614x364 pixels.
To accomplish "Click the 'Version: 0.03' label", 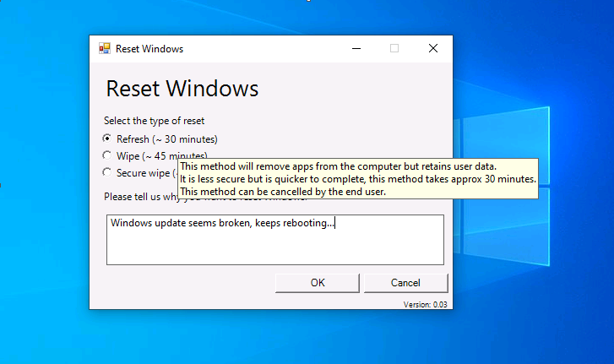I will [426, 305].
